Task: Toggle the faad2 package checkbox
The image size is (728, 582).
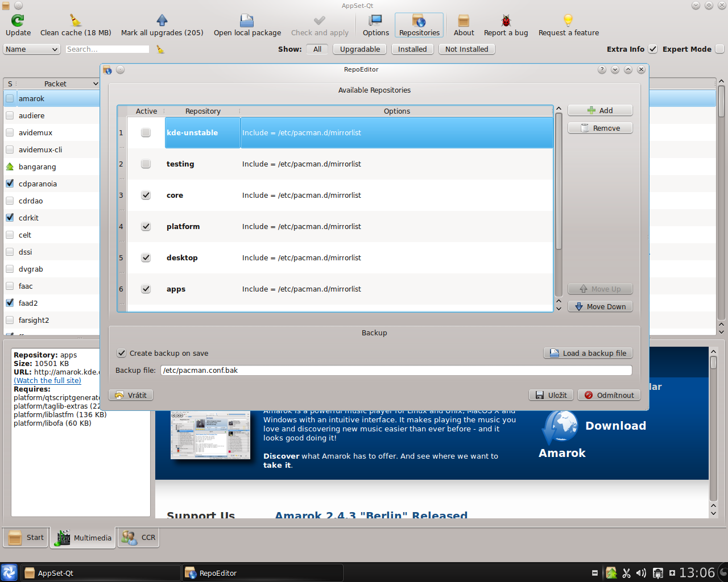Action: [10, 303]
